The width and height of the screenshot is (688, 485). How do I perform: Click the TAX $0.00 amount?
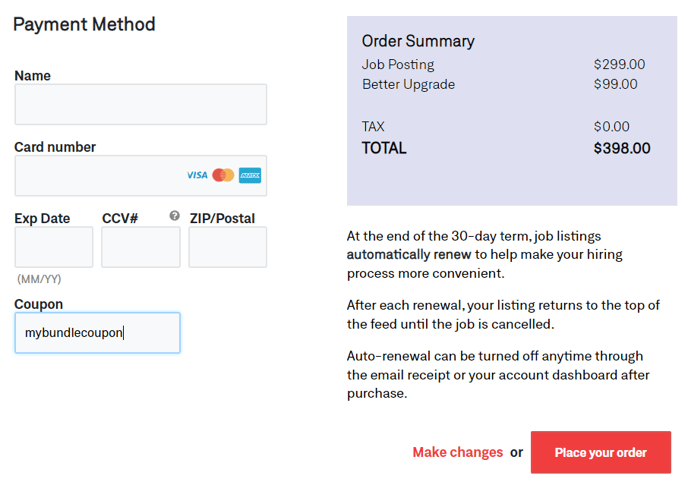[x=611, y=126]
